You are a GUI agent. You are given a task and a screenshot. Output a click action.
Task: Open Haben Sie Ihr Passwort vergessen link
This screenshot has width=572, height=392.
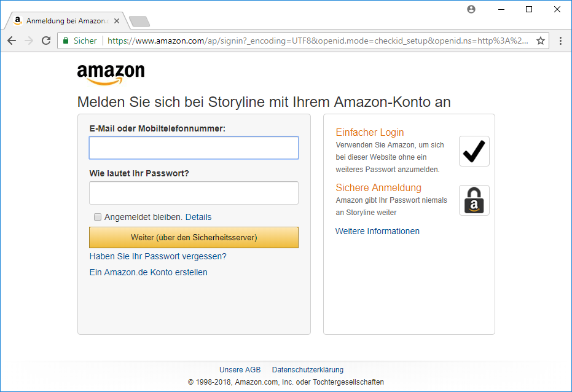tap(158, 256)
